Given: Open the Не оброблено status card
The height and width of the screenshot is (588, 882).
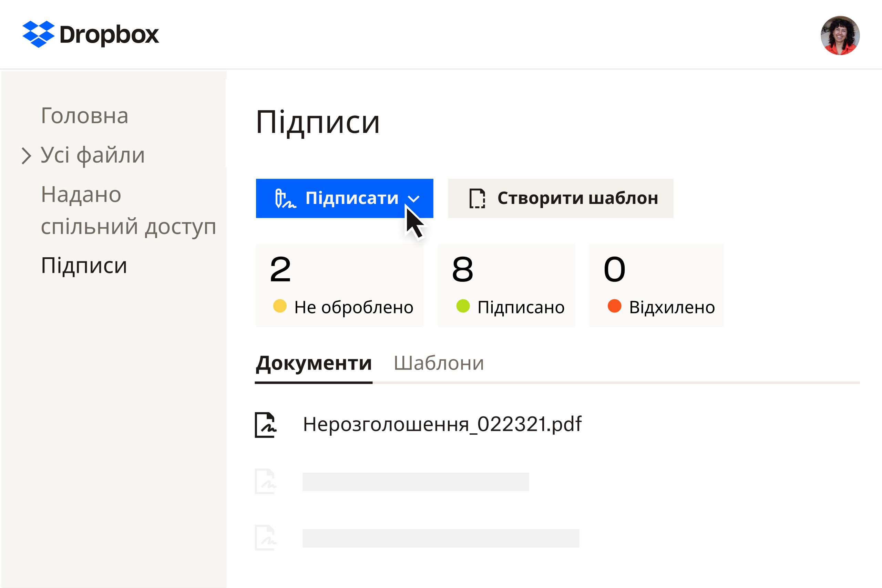Looking at the screenshot, I should click(339, 285).
